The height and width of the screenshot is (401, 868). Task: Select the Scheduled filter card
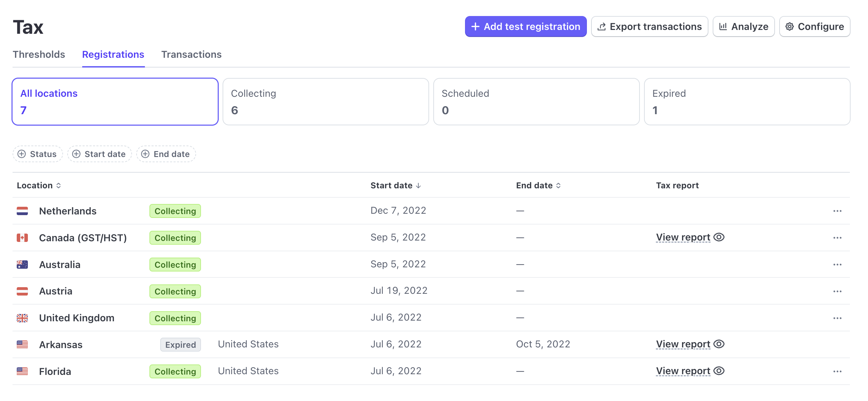point(536,102)
